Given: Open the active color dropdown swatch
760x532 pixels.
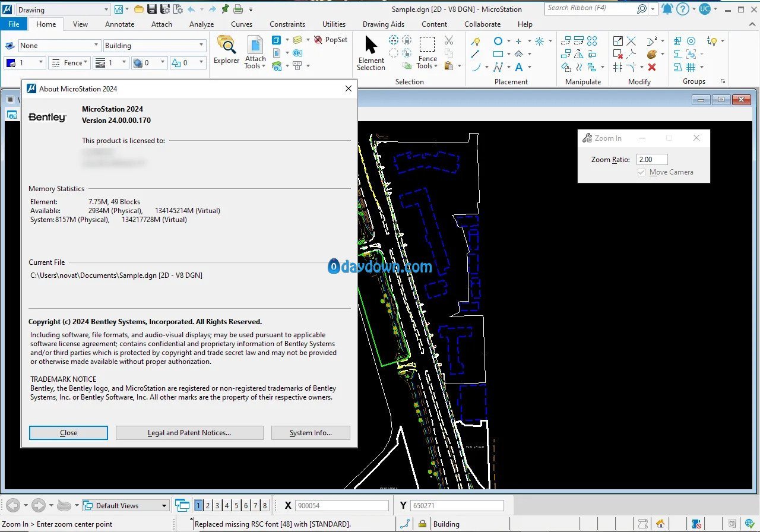Looking at the screenshot, I should pos(24,62).
